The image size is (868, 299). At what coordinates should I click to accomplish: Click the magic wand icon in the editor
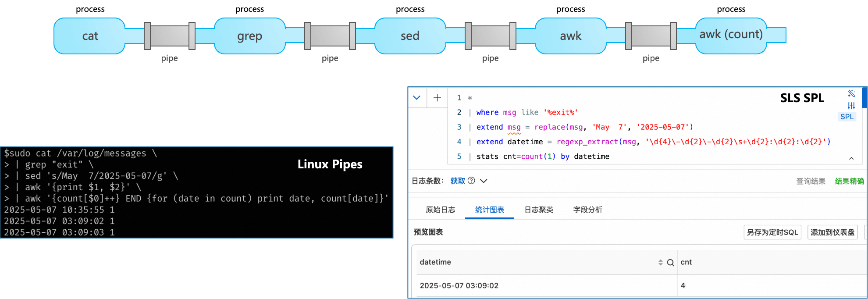pos(851,93)
